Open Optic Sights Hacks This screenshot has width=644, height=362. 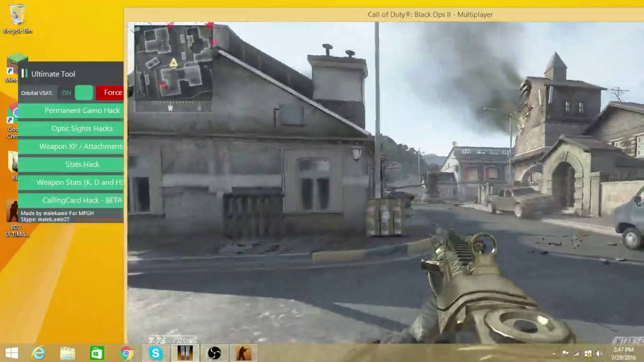(x=71, y=129)
